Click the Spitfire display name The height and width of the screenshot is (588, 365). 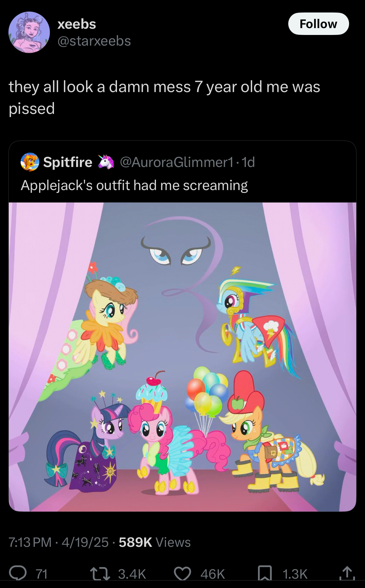[x=68, y=162]
